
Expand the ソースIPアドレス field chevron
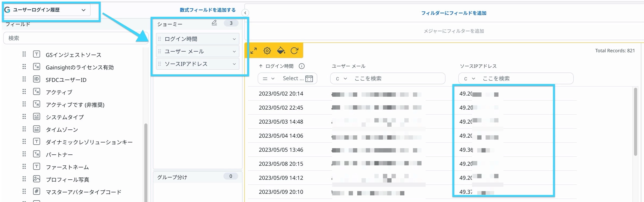coord(234,64)
